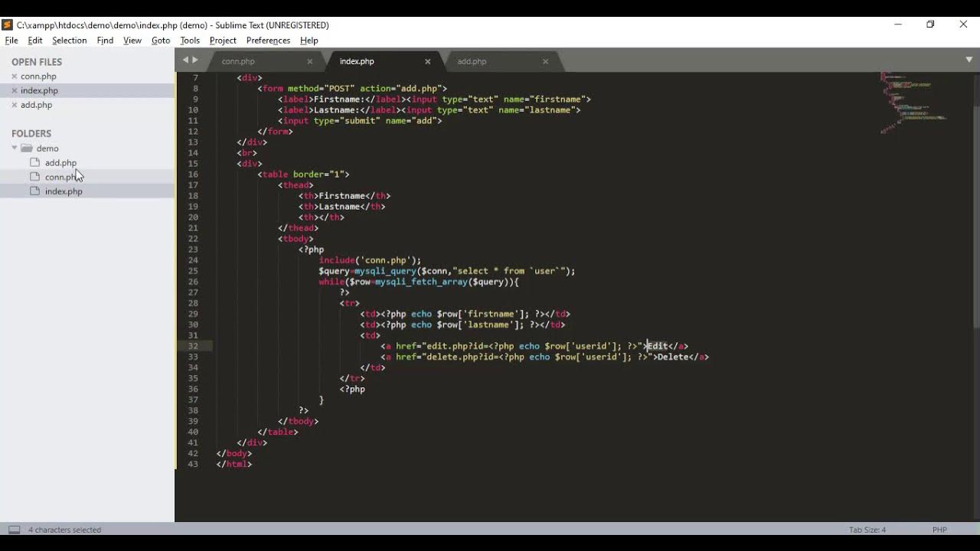
Task: Click conn.php file icon in Folders
Action: coord(34,177)
